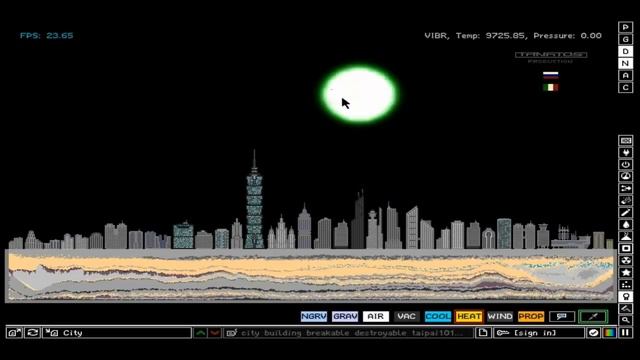Toggle the P view mode
The width and height of the screenshot is (640, 360).
[625, 27]
